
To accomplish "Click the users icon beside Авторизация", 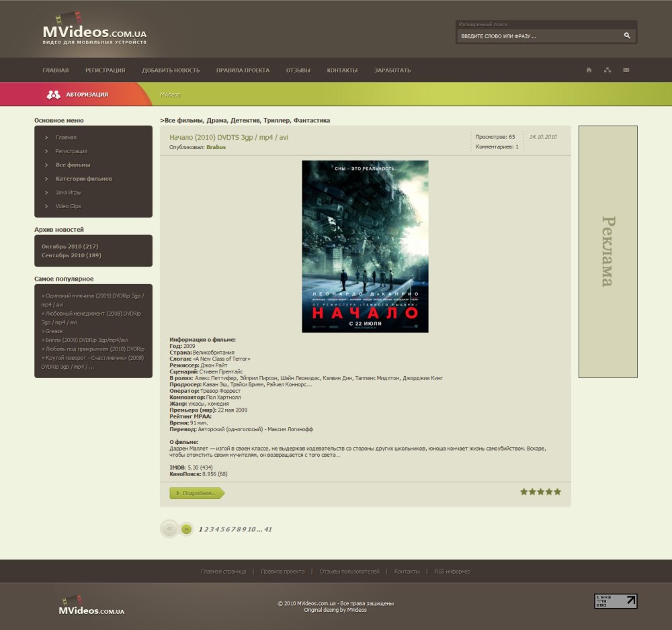I will click(54, 95).
